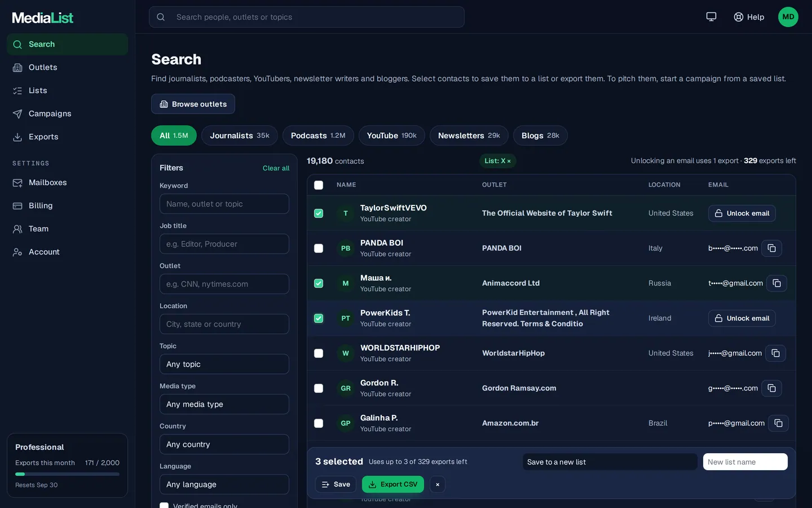Copy PANDA BOI's email address
This screenshot has width=812, height=508.
click(x=771, y=248)
